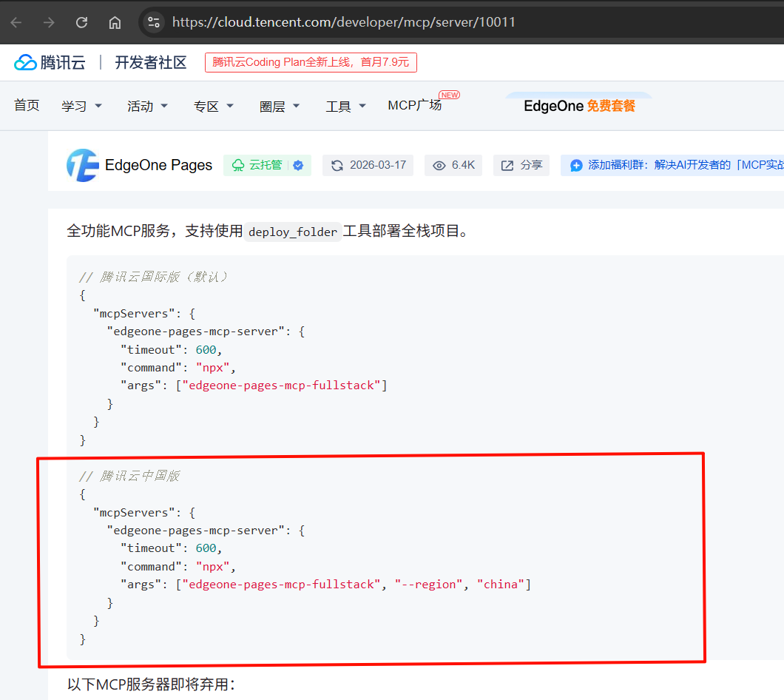Open the browser home page icon
Screen dimensions: 784x700
pyautogui.click(x=115, y=22)
